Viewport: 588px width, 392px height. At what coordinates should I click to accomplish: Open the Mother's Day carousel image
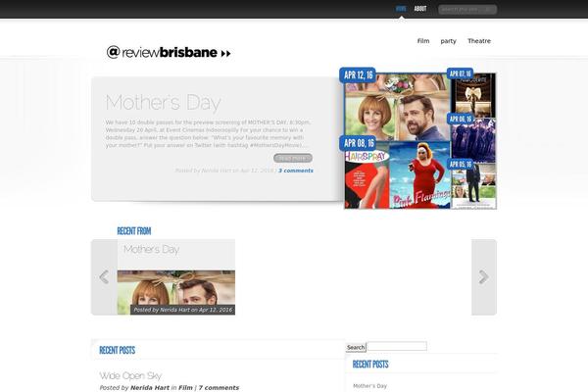(x=175, y=292)
